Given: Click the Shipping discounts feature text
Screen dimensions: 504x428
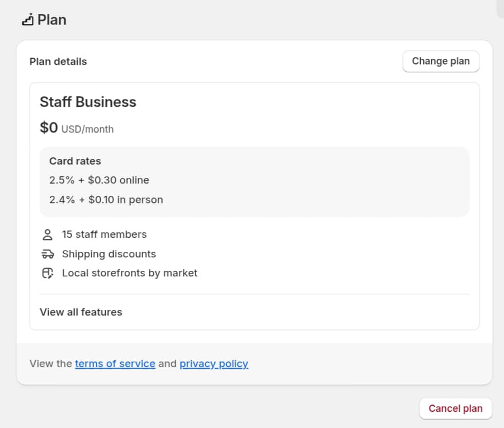Looking at the screenshot, I should (x=109, y=254).
